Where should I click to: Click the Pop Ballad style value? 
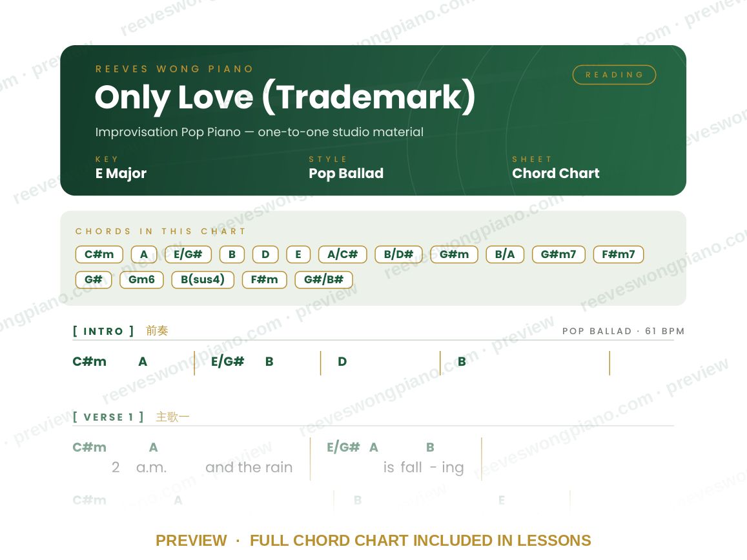click(346, 174)
